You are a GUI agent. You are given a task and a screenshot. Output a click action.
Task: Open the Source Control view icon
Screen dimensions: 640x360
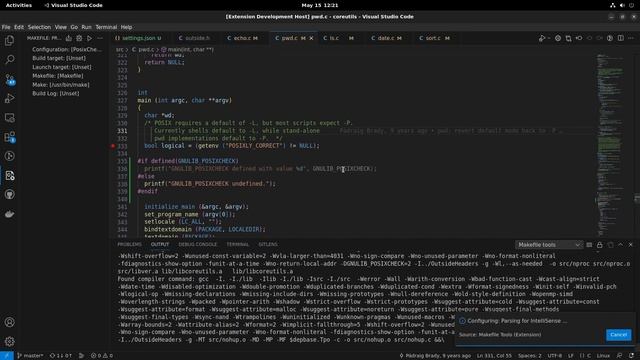(9, 79)
